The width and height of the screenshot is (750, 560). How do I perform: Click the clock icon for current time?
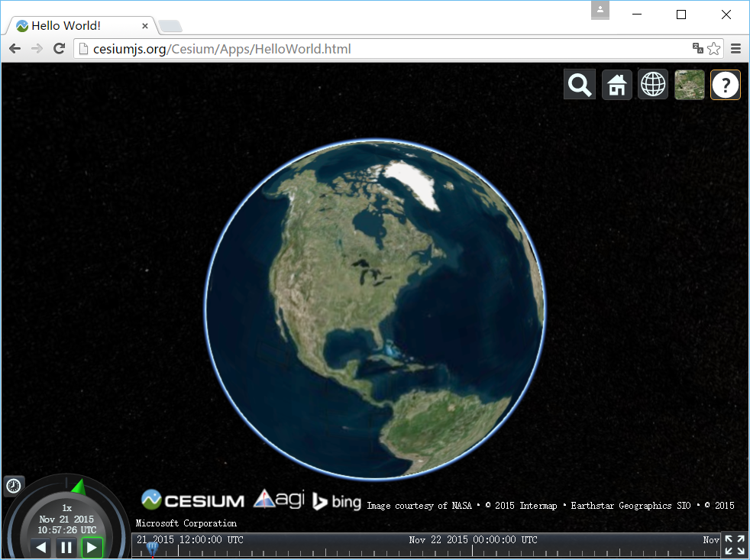[x=14, y=487]
